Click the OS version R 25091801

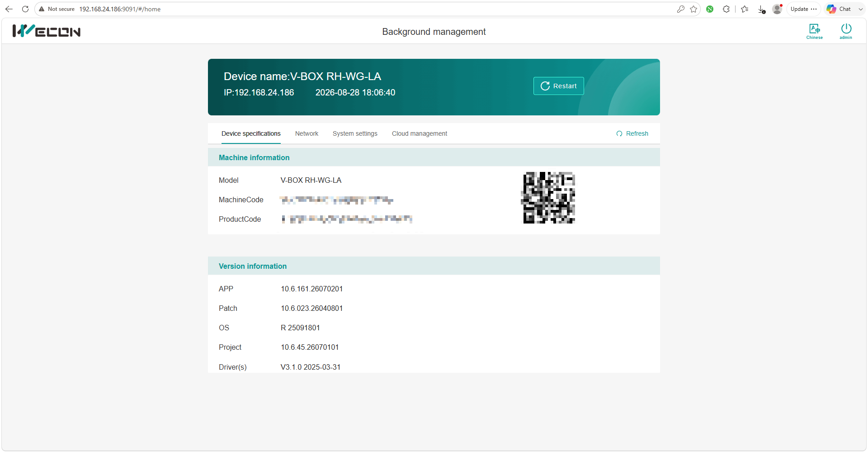pyautogui.click(x=300, y=328)
